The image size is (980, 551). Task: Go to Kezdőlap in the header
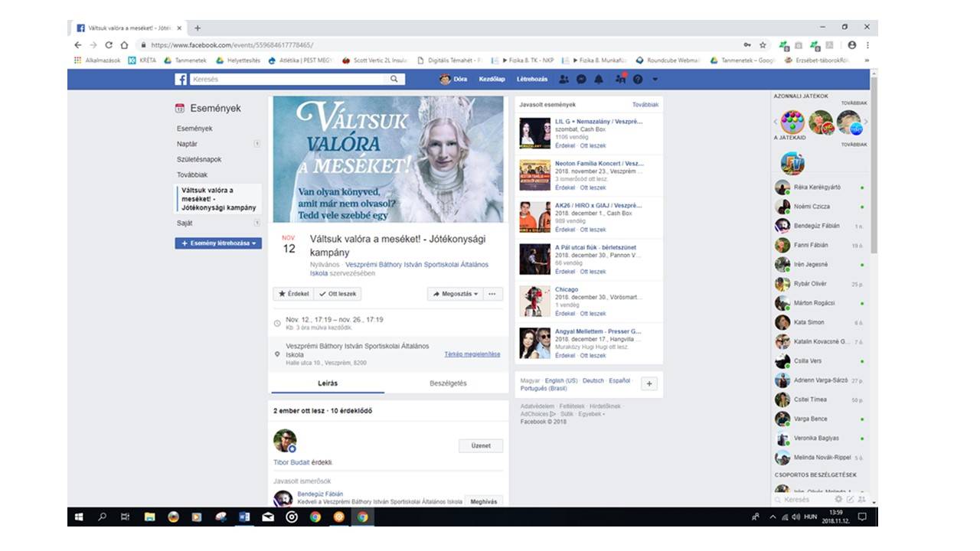tap(492, 79)
